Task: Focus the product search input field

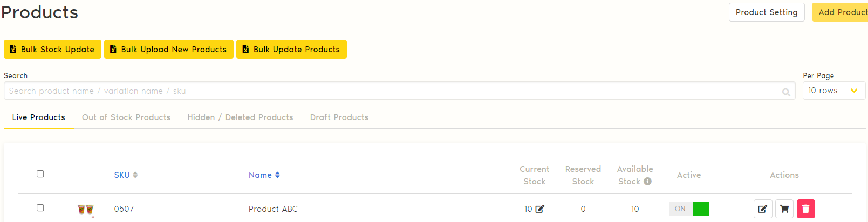Action: click(x=388, y=91)
